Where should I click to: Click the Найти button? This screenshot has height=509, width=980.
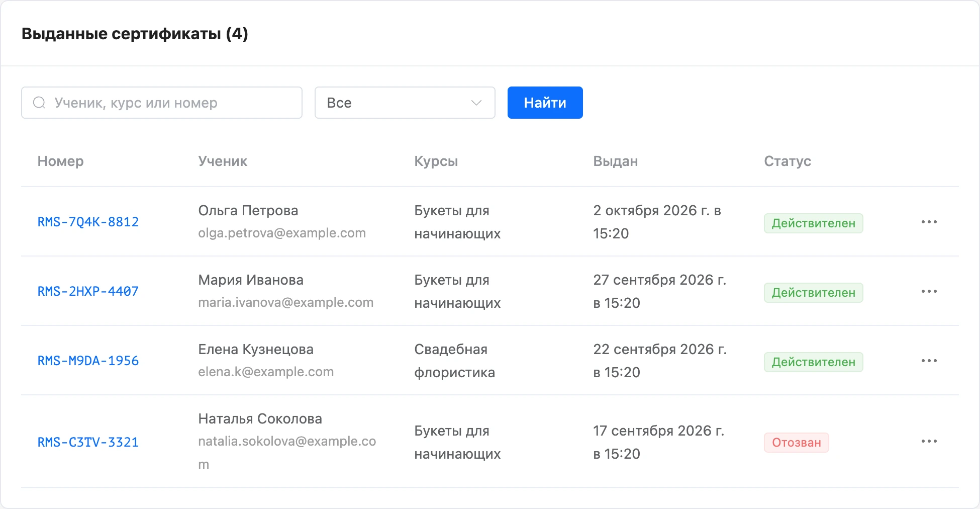[545, 103]
